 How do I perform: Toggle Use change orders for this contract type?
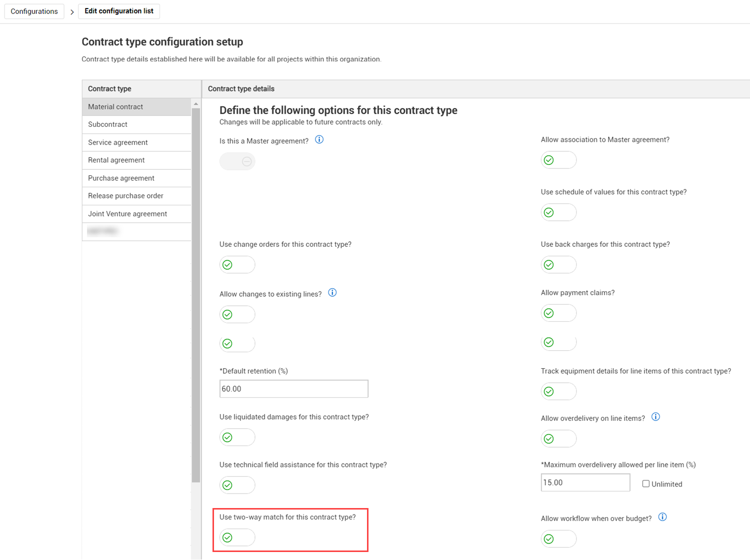(x=237, y=265)
